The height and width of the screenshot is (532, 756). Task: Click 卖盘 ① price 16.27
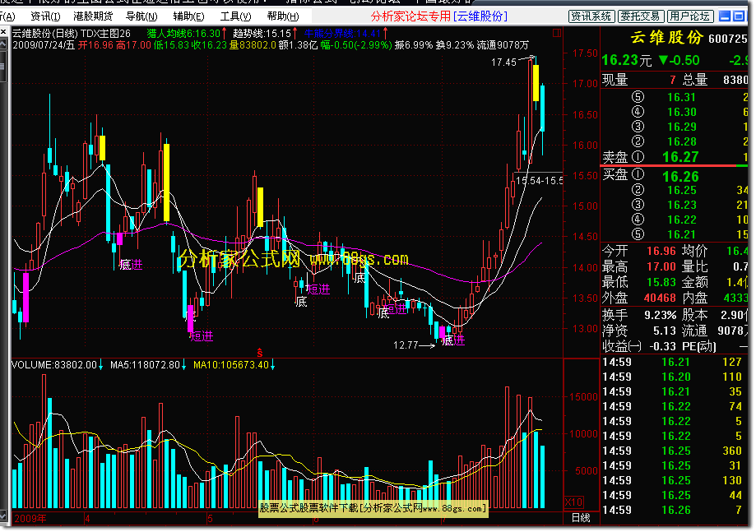pyautogui.click(x=679, y=157)
